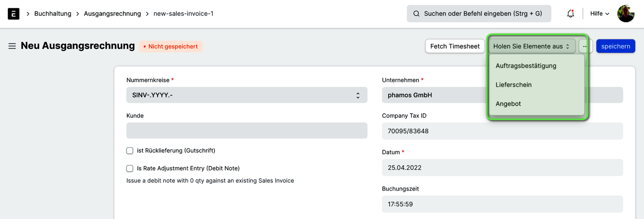Toggle the sidebar hamburger menu icon
Image resolution: width=644 pixels, height=219 pixels.
[x=12, y=46]
